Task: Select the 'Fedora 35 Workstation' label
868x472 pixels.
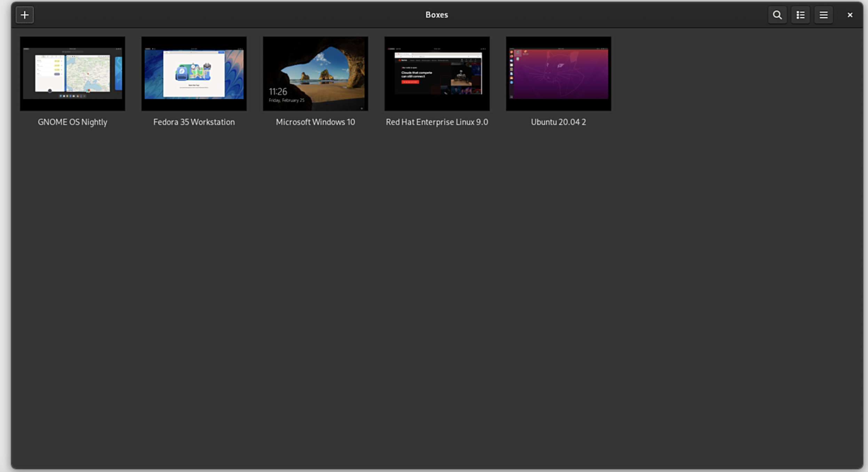Action: [194, 122]
